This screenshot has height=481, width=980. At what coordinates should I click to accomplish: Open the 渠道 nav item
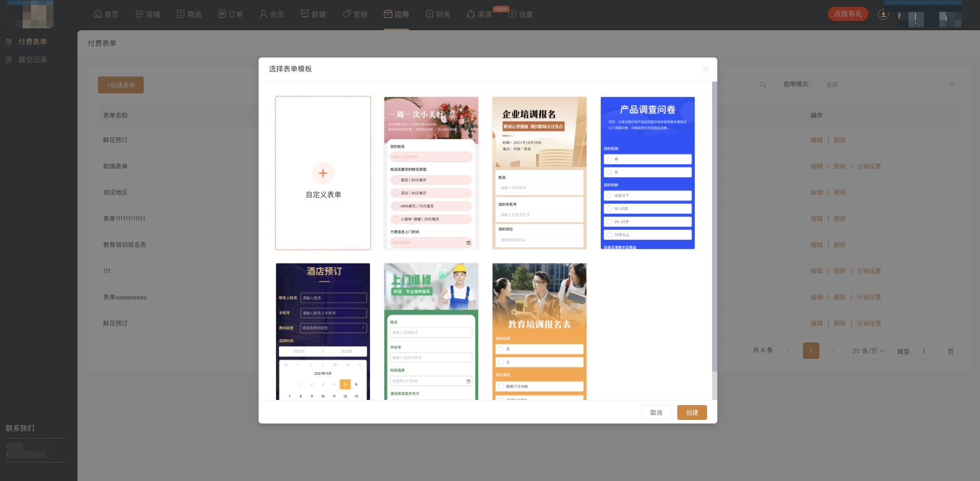tap(479, 14)
